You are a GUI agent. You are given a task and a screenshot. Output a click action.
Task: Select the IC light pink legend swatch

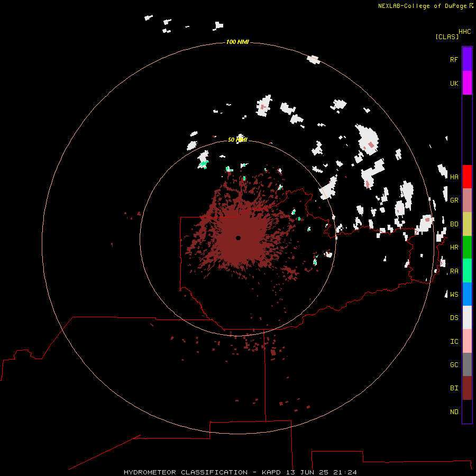tap(467, 341)
